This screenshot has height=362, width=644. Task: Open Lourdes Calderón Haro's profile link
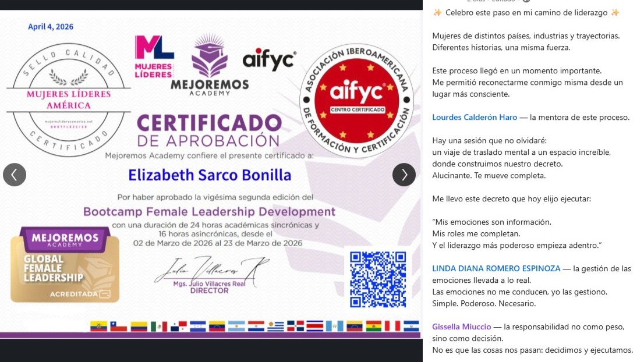tap(475, 118)
